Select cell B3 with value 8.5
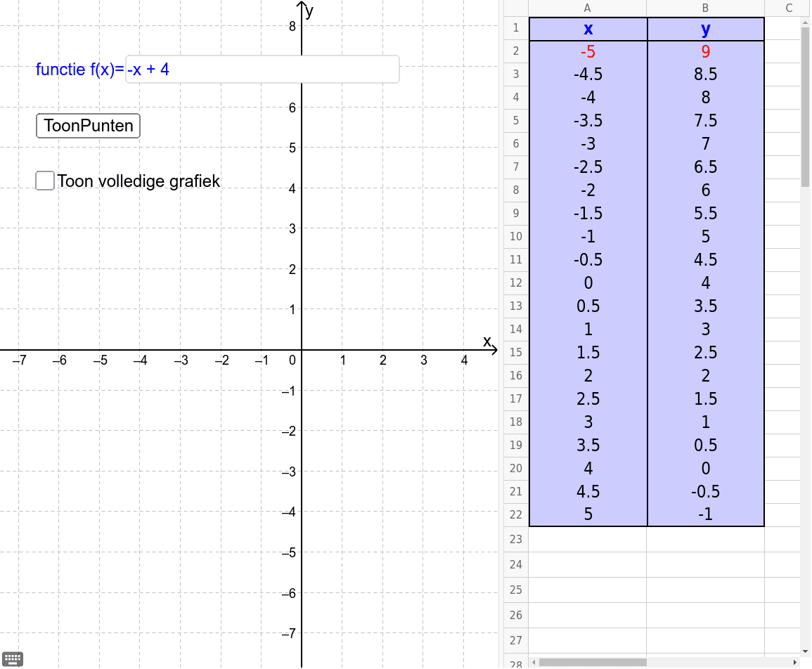Image resolution: width=812 pixels, height=669 pixels. pyautogui.click(x=705, y=74)
